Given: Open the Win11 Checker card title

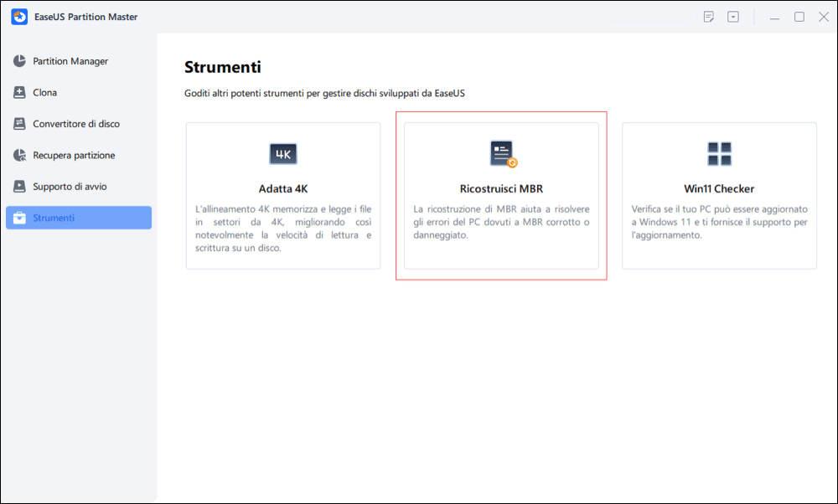Looking at the screenshot, I should (x=719, y=189).
